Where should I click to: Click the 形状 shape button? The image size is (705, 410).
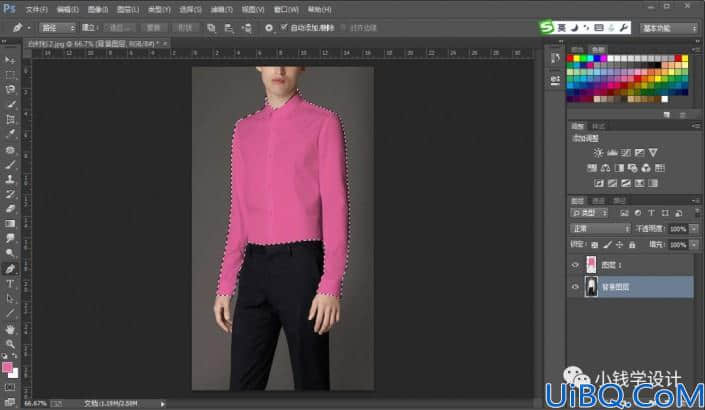coord(185,28)
